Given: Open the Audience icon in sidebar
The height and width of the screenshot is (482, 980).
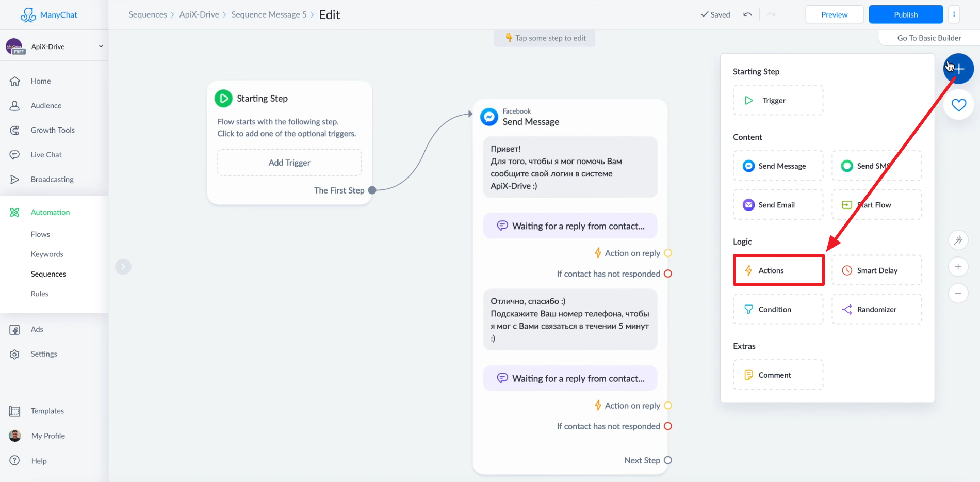Looking at the screenshot, I should coord(15,105).
